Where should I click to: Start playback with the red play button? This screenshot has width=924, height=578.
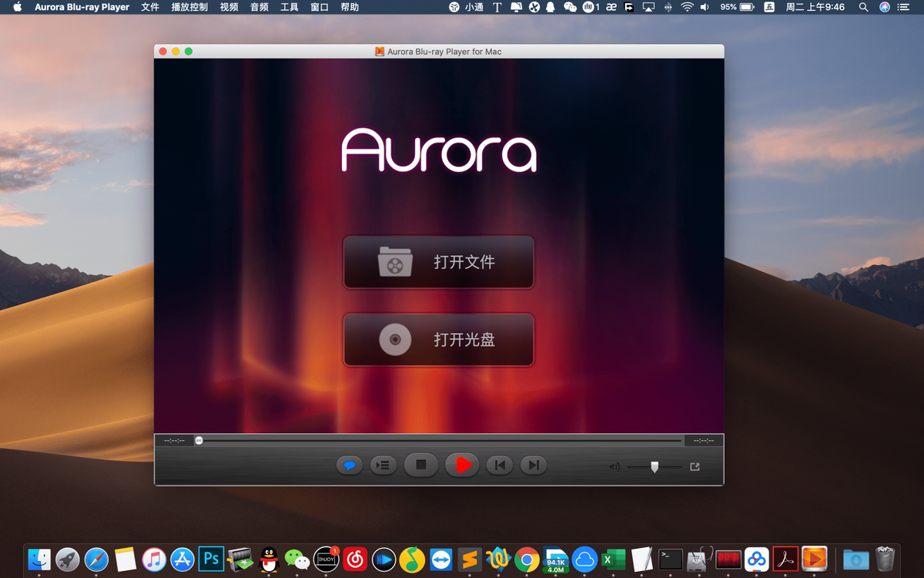tap(462, 465)
